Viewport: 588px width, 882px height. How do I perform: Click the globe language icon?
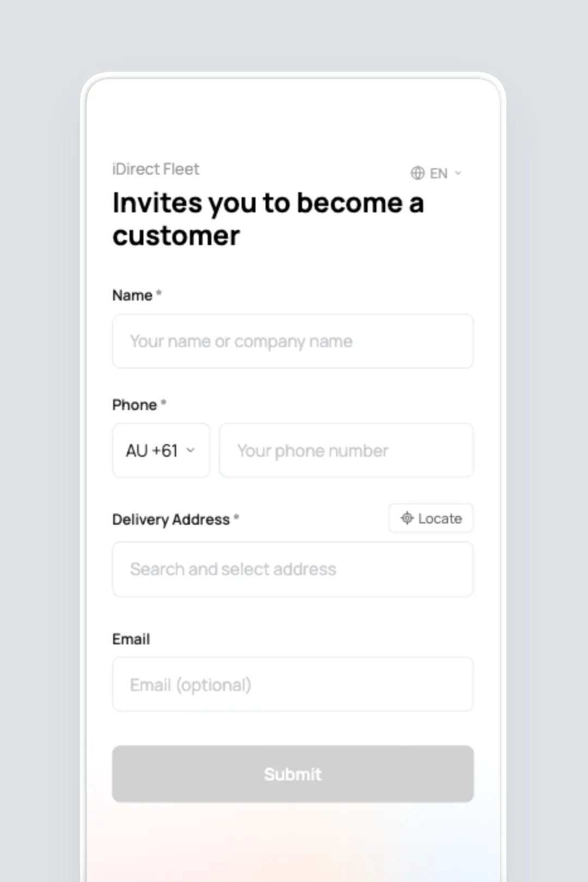(x=418, y=173)
